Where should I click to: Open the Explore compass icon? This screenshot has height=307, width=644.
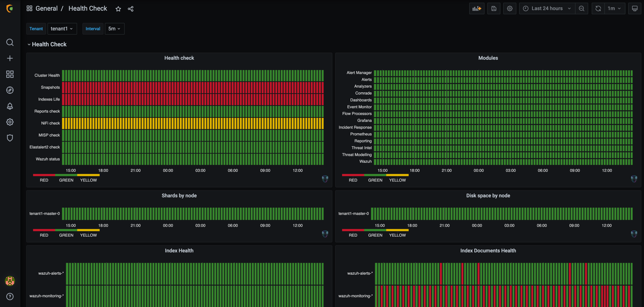click(10, 90)
